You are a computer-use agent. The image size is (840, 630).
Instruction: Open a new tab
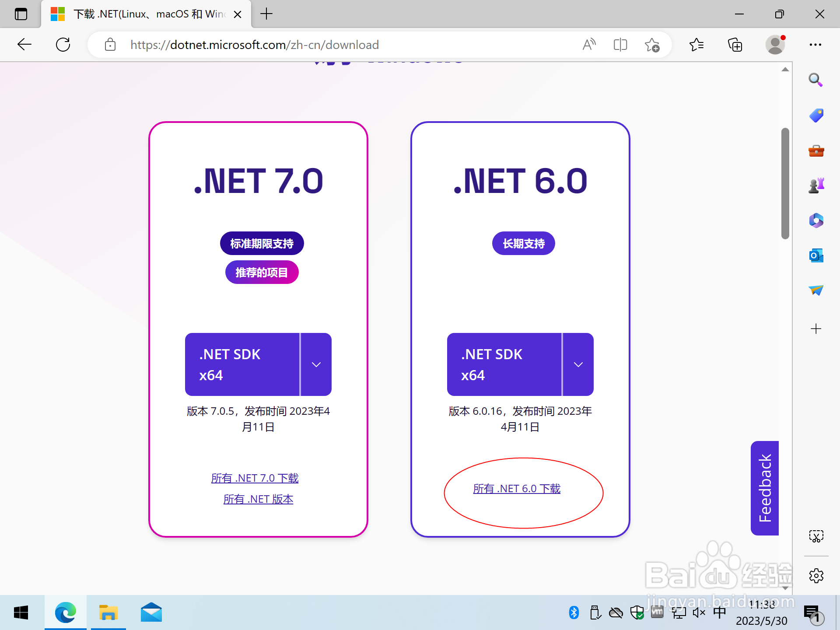[266, 14]
